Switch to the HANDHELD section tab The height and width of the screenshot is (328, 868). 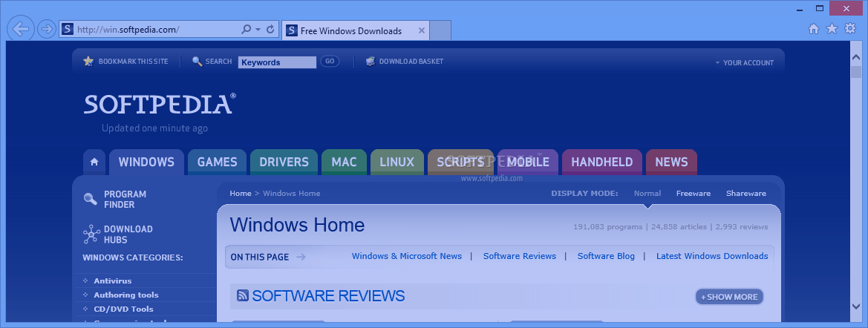[601, 162]
